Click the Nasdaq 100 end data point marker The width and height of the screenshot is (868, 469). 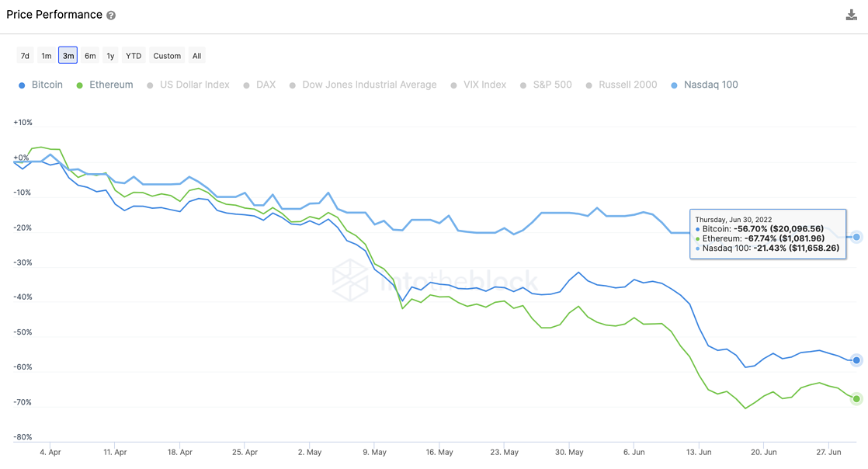[x=856, y=237]
